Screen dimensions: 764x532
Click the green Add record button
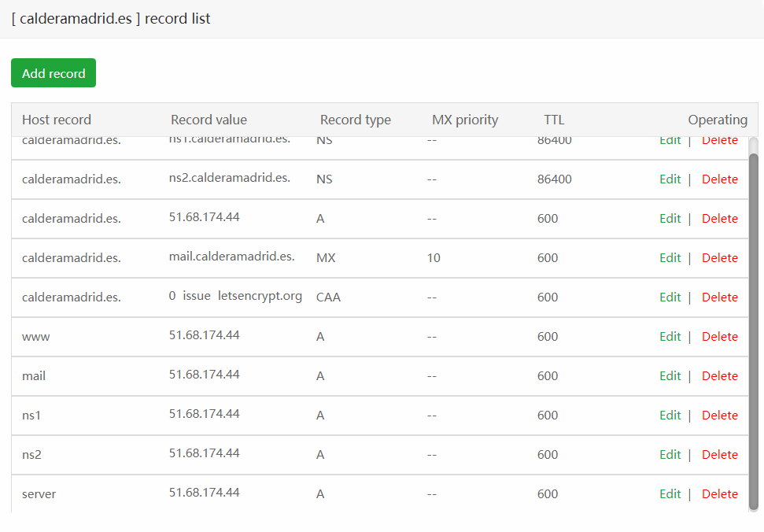click(x=54, y=73)
